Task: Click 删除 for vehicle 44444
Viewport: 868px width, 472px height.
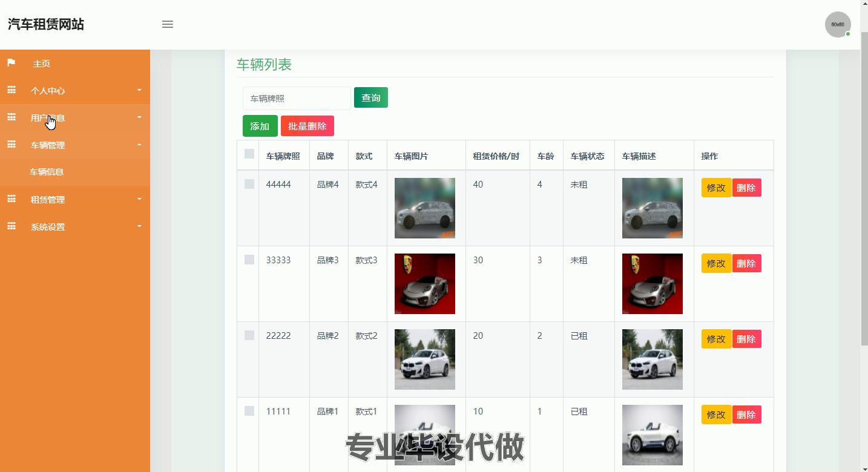Action: [746, 188]
